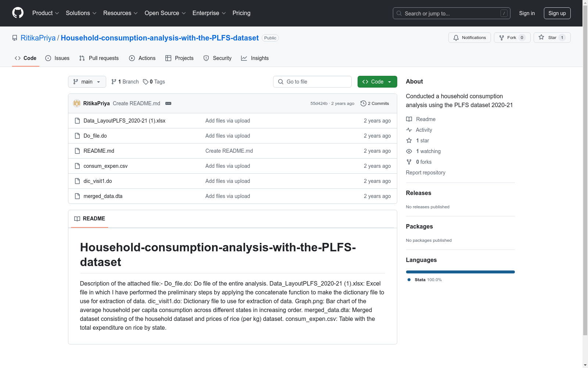This screenshot has width=588, height=368.
Task: Open the green Code dropdown button
Action: [377, 82]
